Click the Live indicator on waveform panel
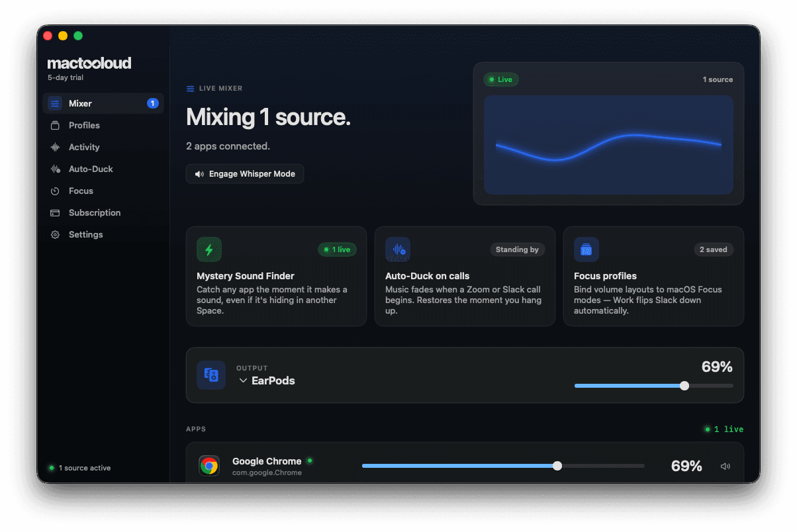The width and height of the screenshot is (797, 532). pos(501,79)
